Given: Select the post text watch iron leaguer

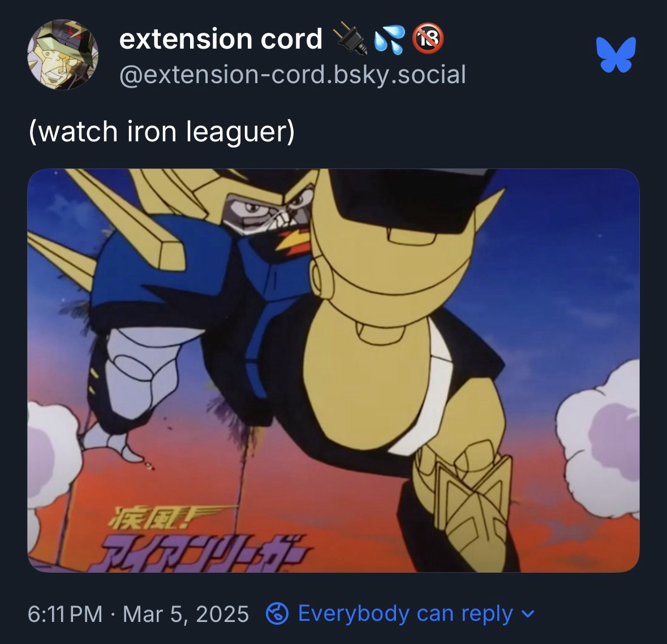Looking at the screenshot, I should [162, 131].
